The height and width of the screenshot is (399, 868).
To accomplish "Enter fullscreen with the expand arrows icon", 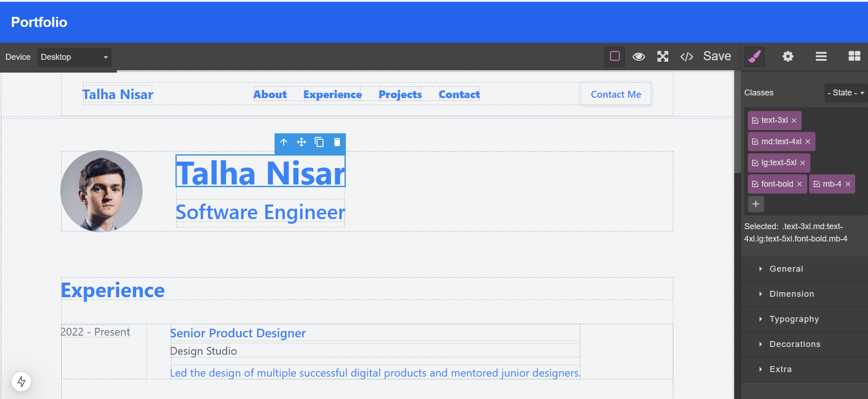I will coord(662,57).
